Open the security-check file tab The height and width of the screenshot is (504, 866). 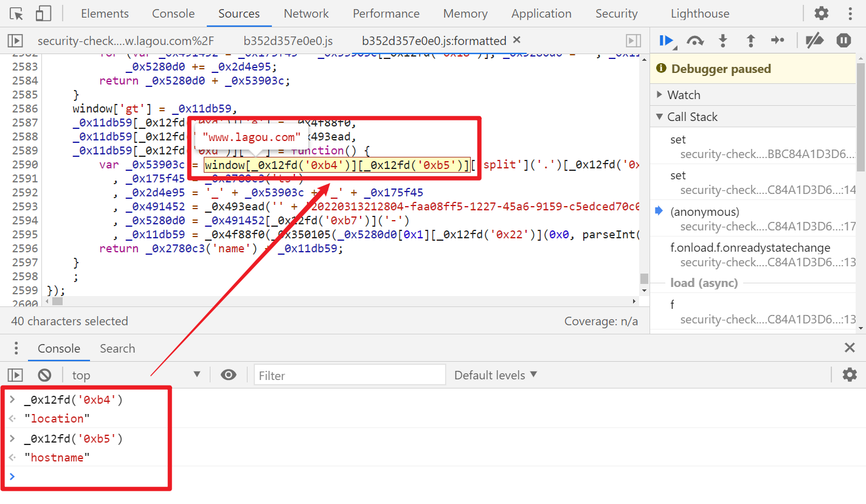(126, 41)
